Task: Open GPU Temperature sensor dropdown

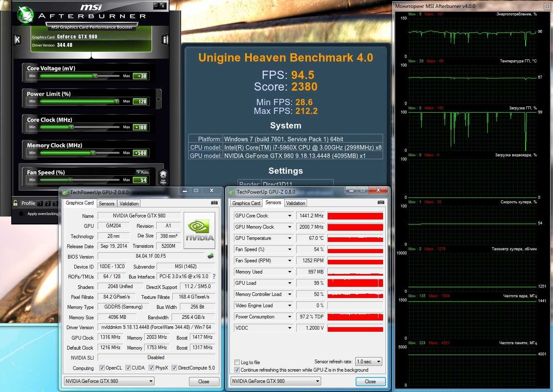Action: 290,238
